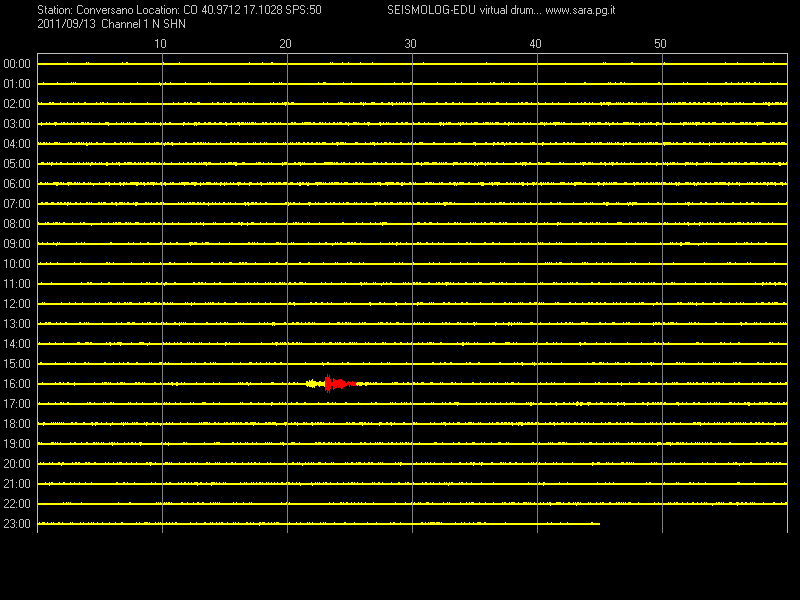Click the 10 minute axis label
Viewport: 800px width, 600px height.
coord(160,44)
